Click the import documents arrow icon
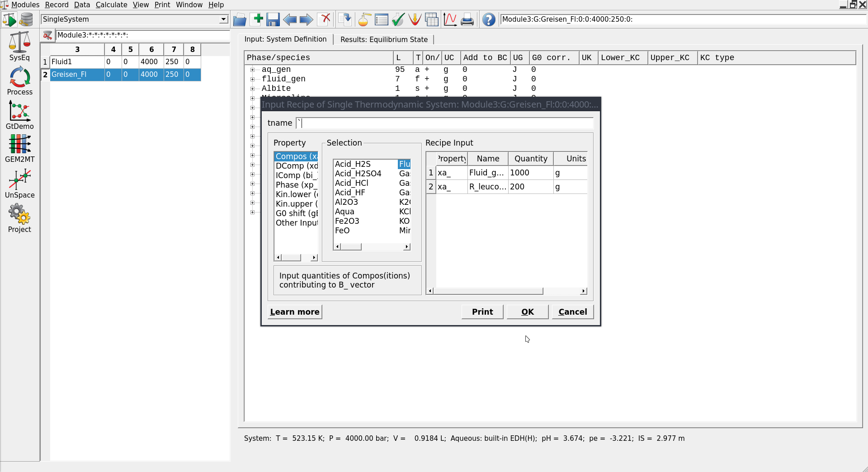Viewport: 868px width, 472px height. pos(345,19)
